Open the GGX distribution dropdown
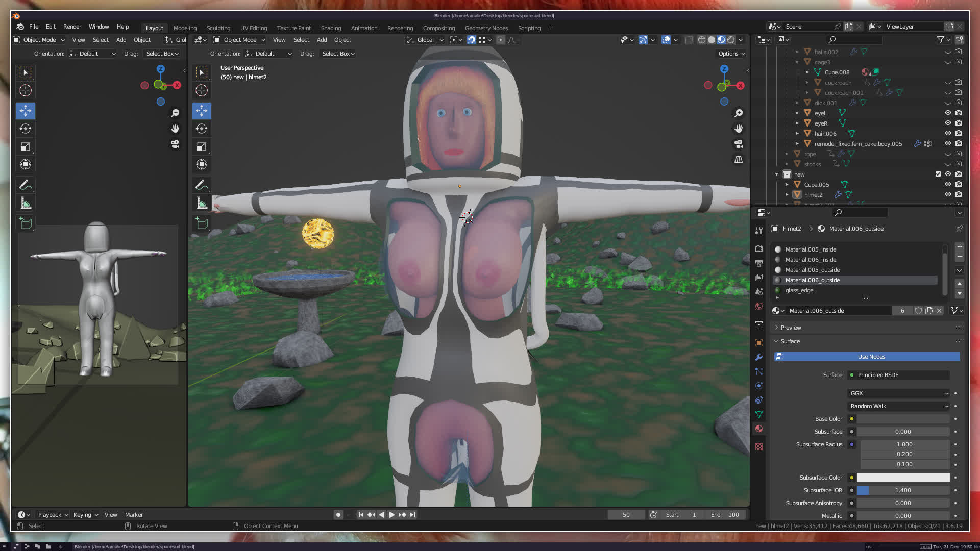The width and height of the screenshot is (980, 551). (x=898, y=393)
